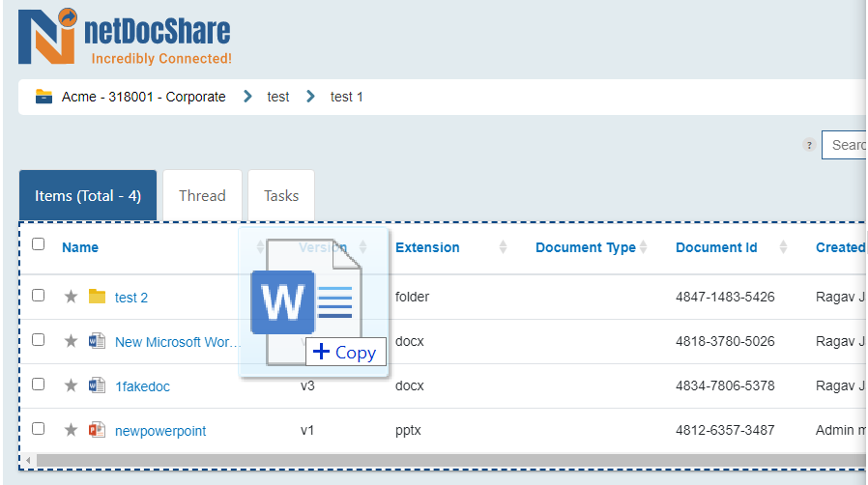The image size is (868, 485).
Task: Star the New Microsoft Word document
Action: click(71, 341)
